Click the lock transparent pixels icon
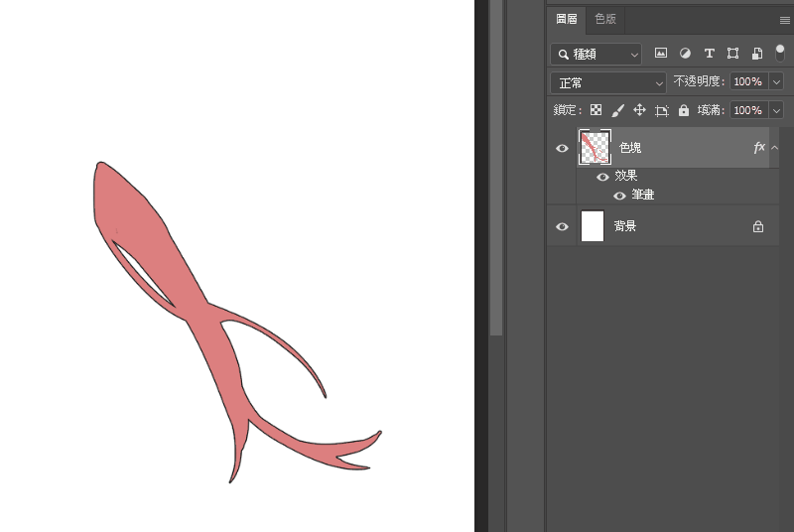The height and width of the screenshot is (532, 794). point(596,110)
